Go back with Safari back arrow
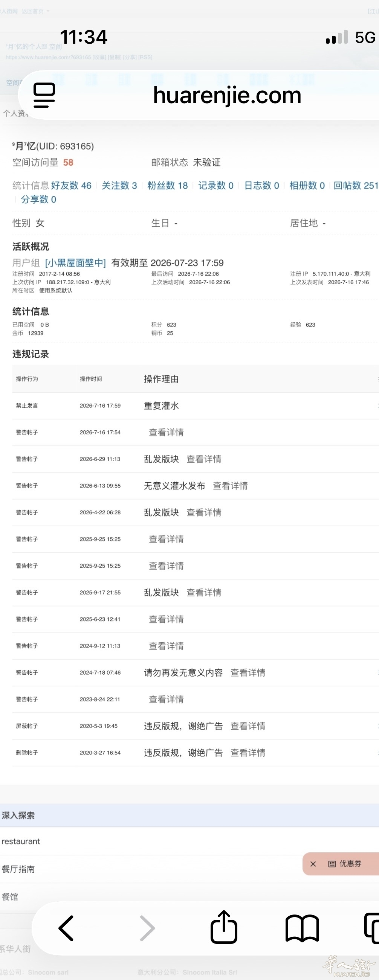This screenshot has height=980, width=379. click(66, 928)
